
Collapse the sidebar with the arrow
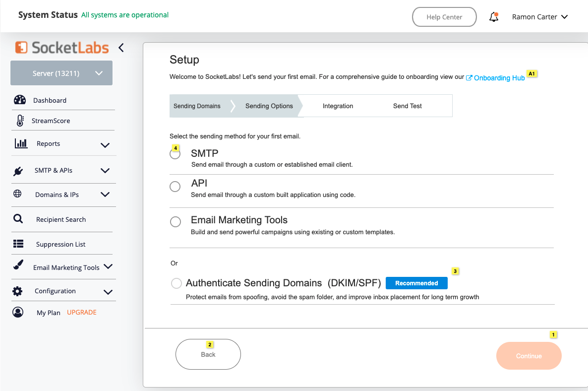[x=121, y=48]
